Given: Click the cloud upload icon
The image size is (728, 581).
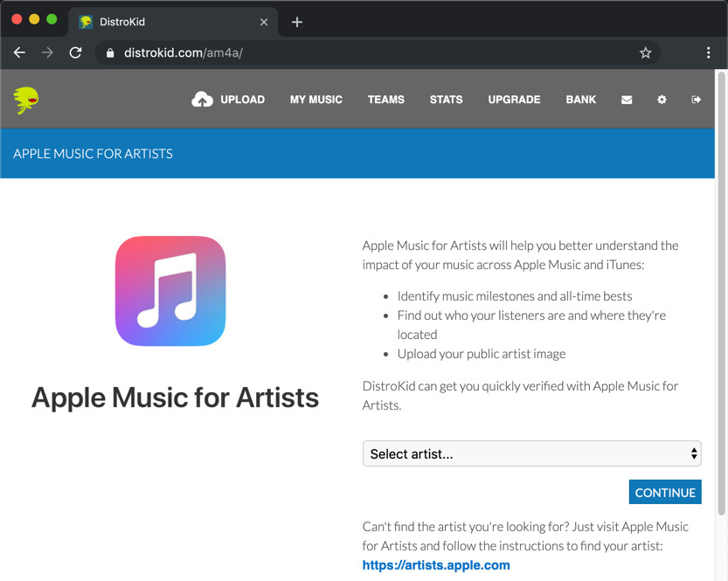Looking at the screenshot, I should 202,100.
